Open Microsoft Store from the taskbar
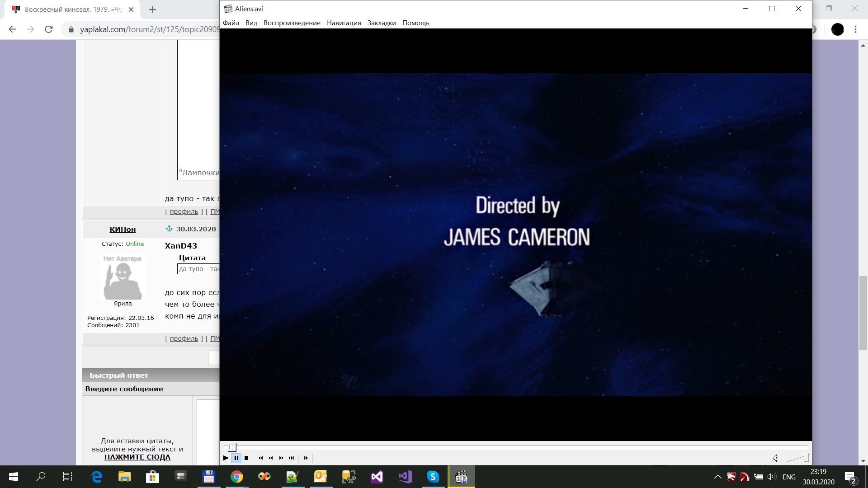868x488 pixels. click(152, 477)
